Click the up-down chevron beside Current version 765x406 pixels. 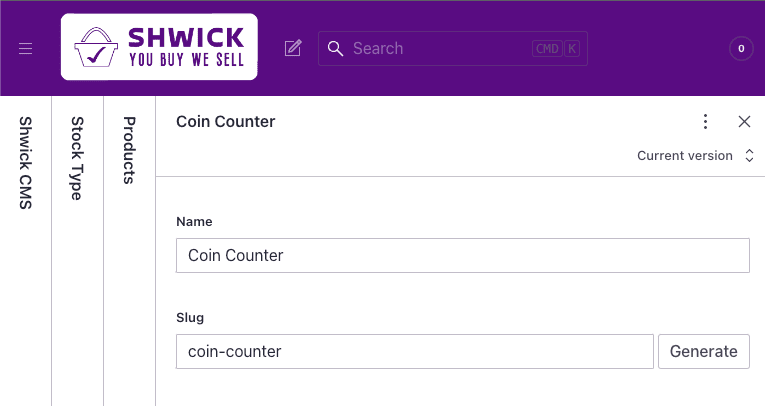tap(749, 156)
